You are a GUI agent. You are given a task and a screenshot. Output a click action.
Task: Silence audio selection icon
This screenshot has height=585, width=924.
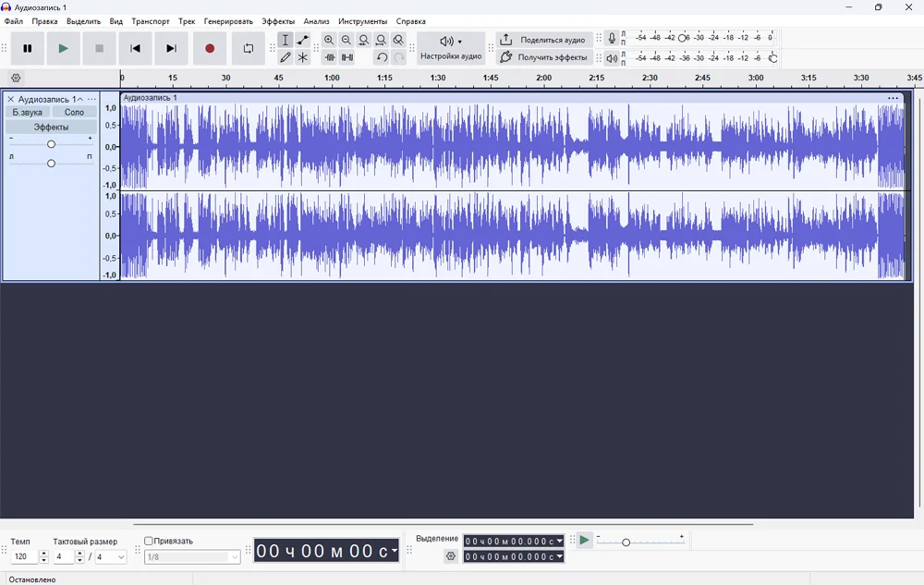click(347, 57)
